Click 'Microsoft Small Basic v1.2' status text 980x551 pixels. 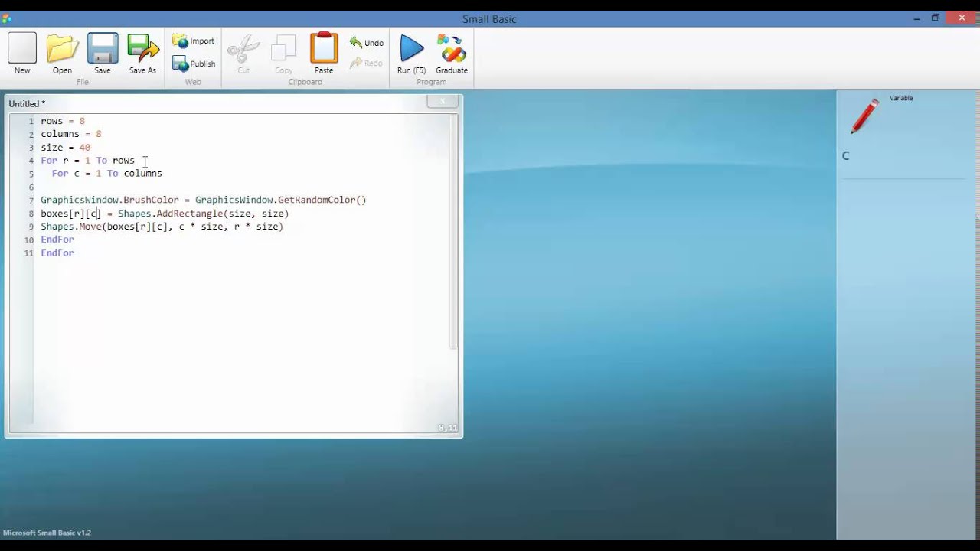point(47,533)
